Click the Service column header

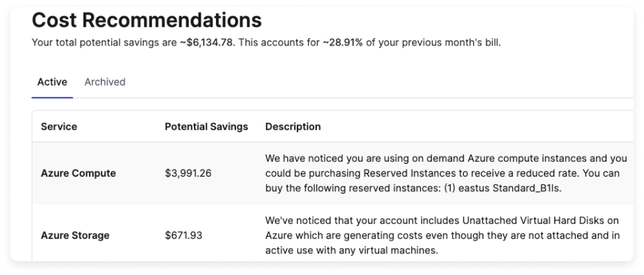pos(59,126)
